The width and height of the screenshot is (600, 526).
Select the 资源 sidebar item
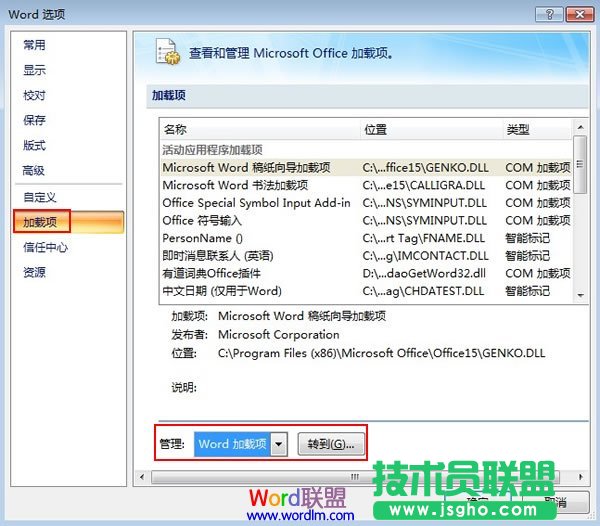pyautogui.click(x=35, y=272)
